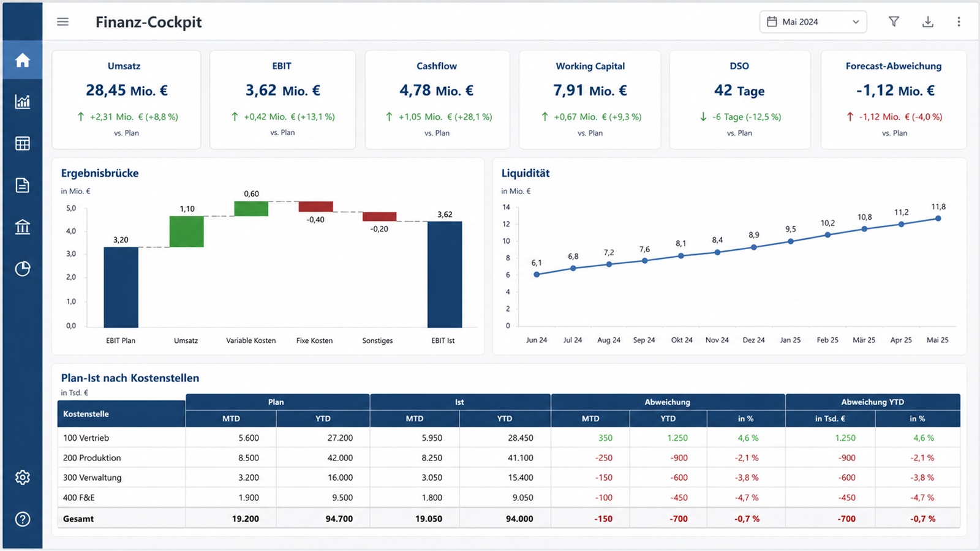Click the Mai 25 data point 11,8
Screen dimensions: 980x551
(x=938, y=219)
